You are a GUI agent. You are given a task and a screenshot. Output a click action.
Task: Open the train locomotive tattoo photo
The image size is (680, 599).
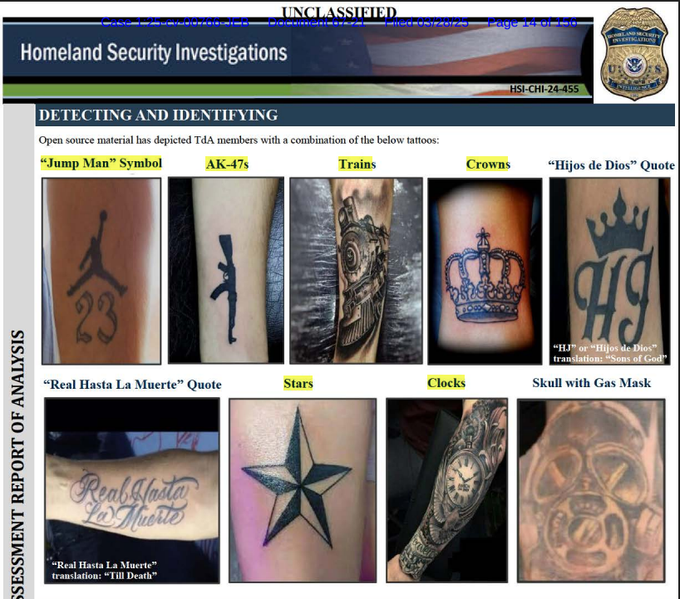[356, 270]
